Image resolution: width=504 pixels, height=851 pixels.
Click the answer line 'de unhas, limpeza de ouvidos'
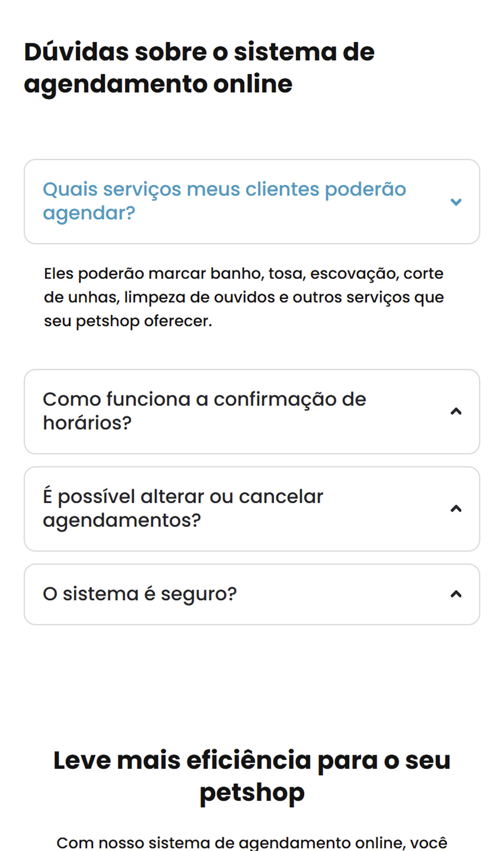tap(243, 297)
